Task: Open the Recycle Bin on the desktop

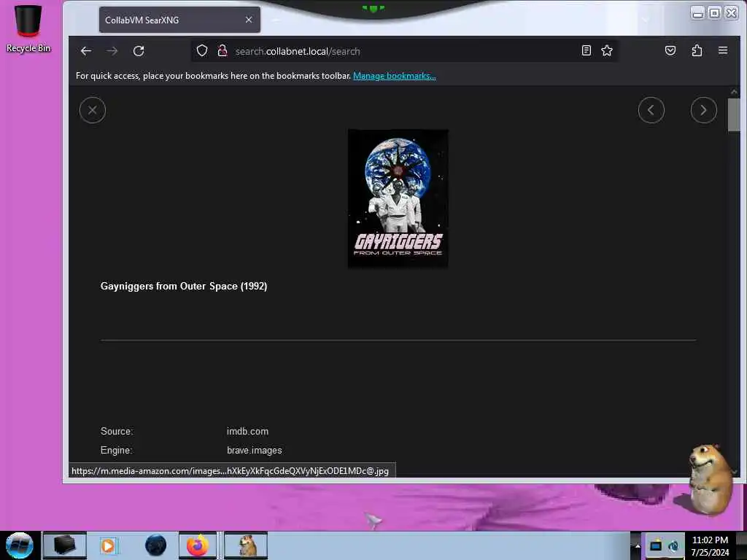Action: click(x=28, y=28)
